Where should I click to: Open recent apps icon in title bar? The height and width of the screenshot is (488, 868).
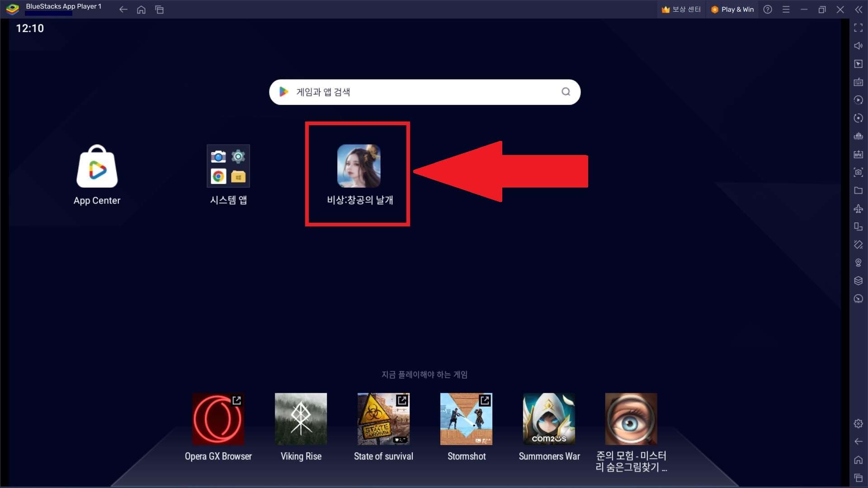tap(159, 9)
